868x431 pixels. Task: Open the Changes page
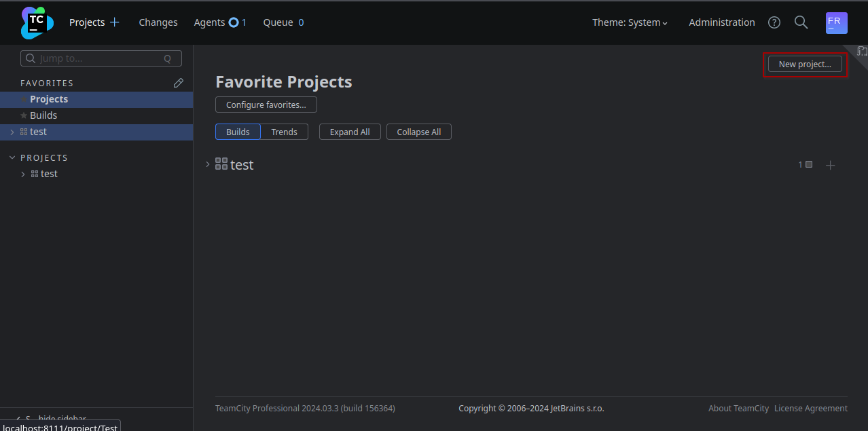click(158, 22)
